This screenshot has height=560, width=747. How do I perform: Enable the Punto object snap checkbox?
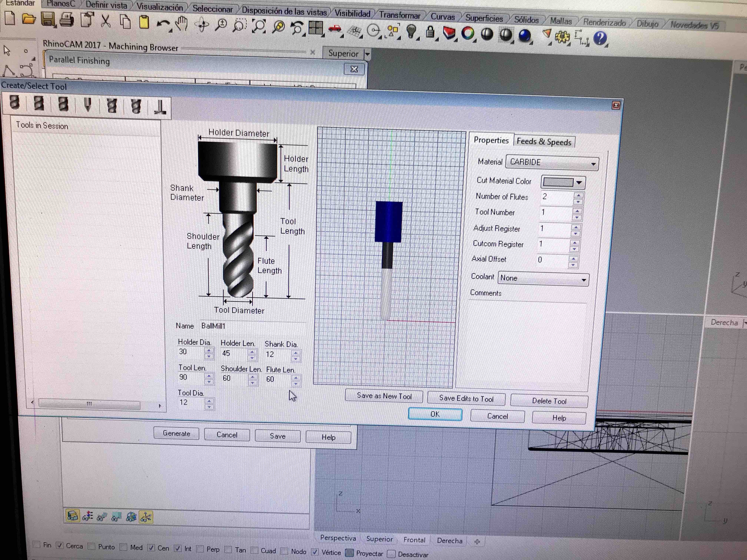click(92, 546)
